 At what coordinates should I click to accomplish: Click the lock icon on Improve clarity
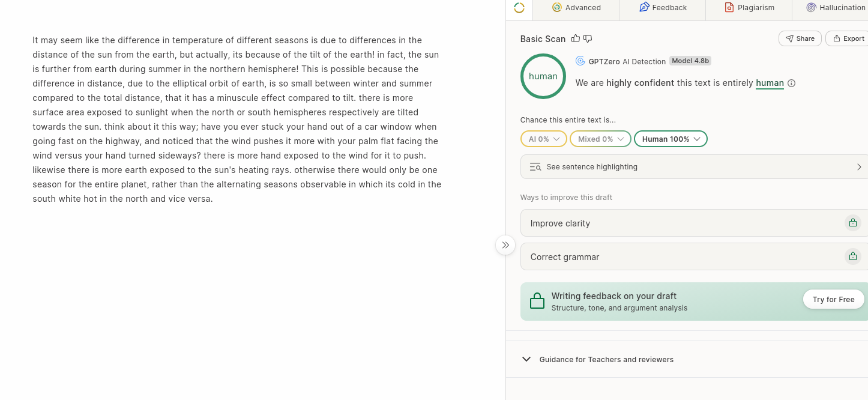(x=852, y=223)
